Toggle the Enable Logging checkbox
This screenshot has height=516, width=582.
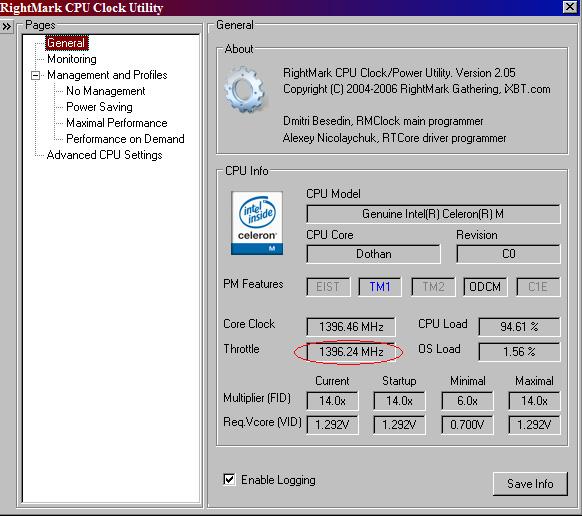(229, 479)
